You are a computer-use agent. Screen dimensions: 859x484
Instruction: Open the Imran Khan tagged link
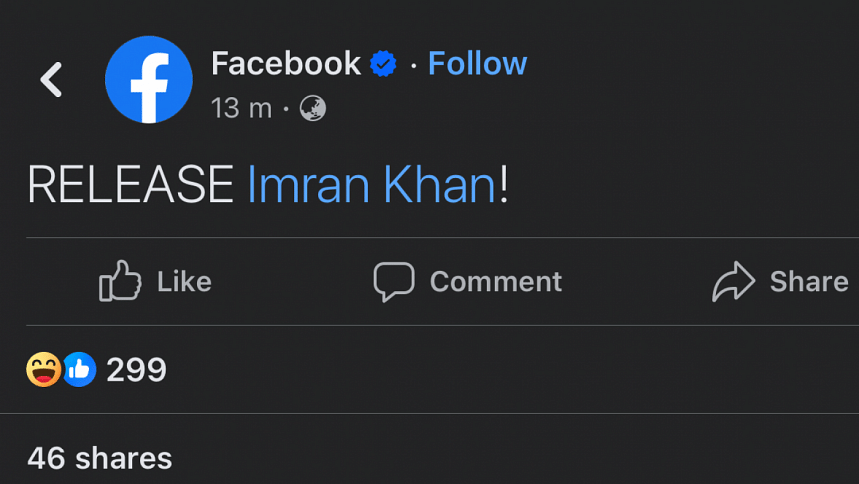point(371,185)
